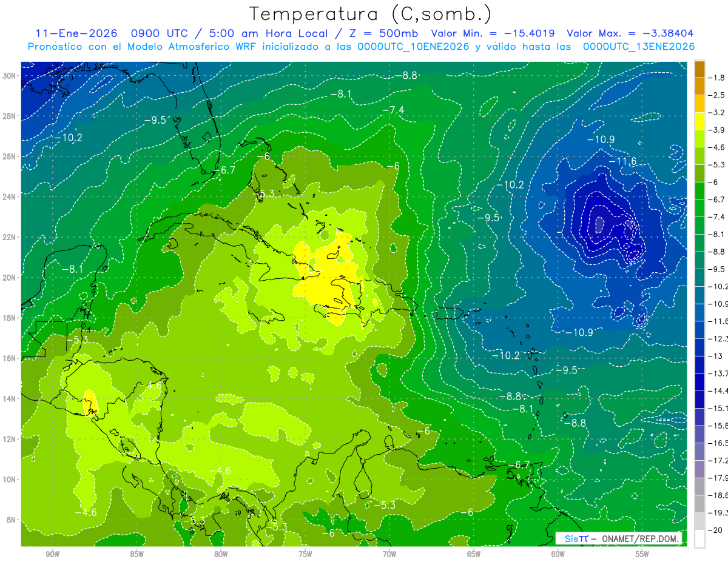Screen dimensions: 728x562
Task: Pick the dark blue swatch between -13.7 and -14.4
Action: click(699, 382)
